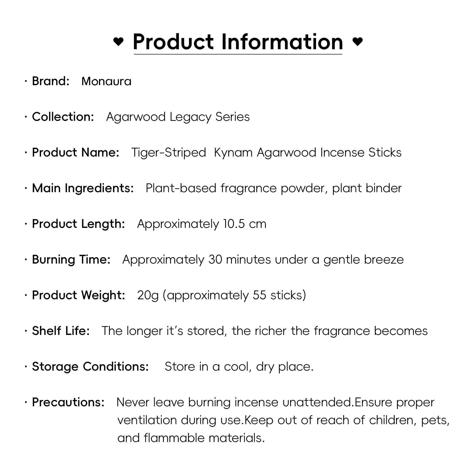Click the Approximately 10.5 cm value

click(202, 224)
